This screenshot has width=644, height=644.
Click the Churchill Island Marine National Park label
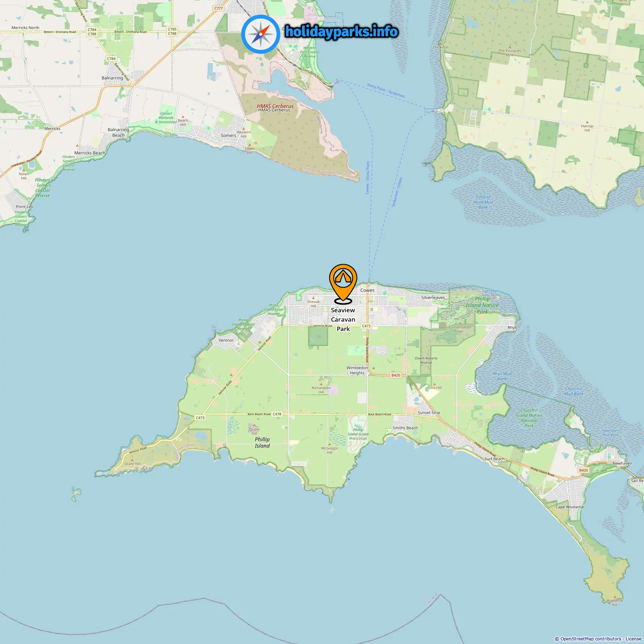click(529, 418)
